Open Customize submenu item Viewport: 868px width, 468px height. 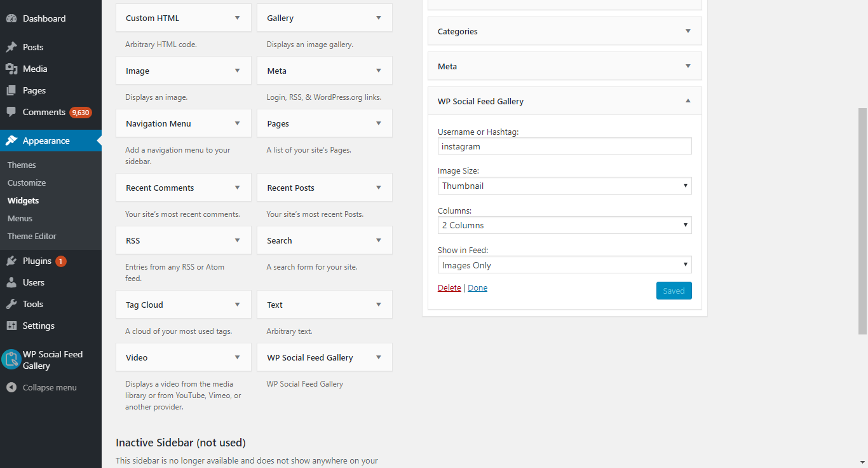(x=27, y=182)
